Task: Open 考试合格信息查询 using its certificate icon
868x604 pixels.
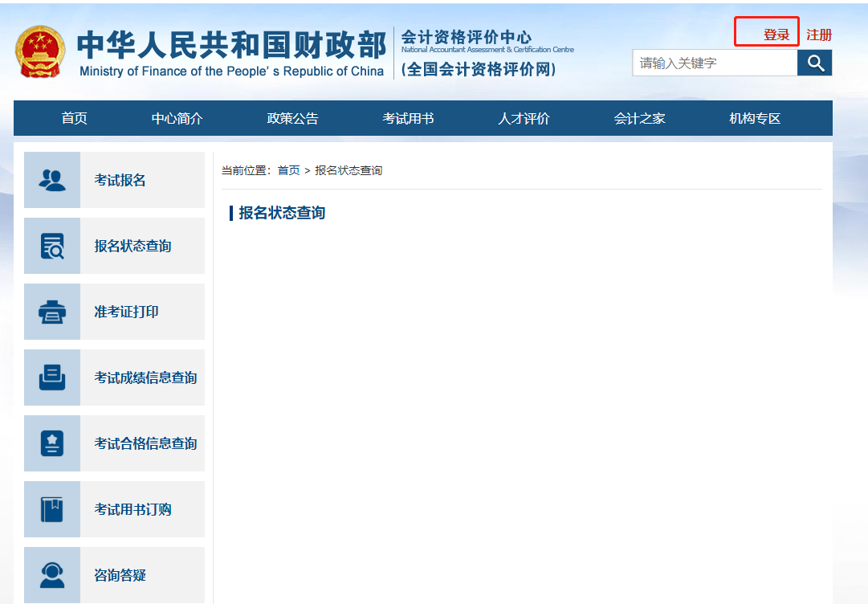Action: (52, 443)
